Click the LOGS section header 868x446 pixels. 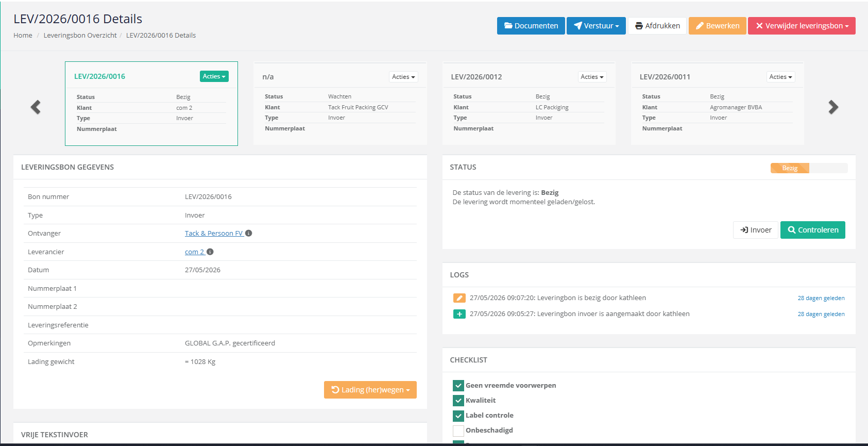pos(459,275)
